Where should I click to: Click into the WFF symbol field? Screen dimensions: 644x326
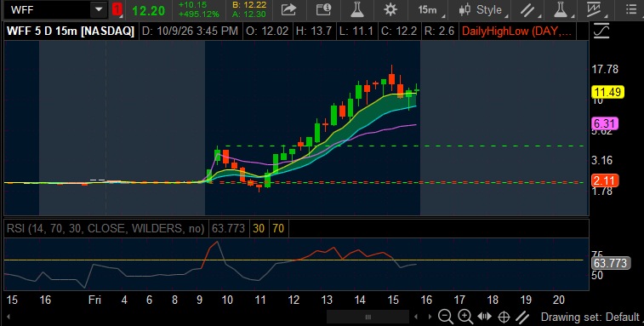click(48, 10)
